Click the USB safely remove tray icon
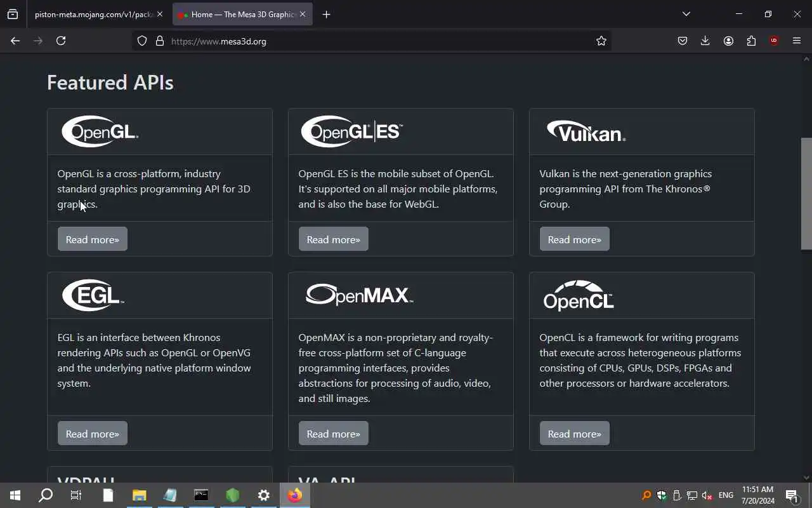 tap(677, 495)
